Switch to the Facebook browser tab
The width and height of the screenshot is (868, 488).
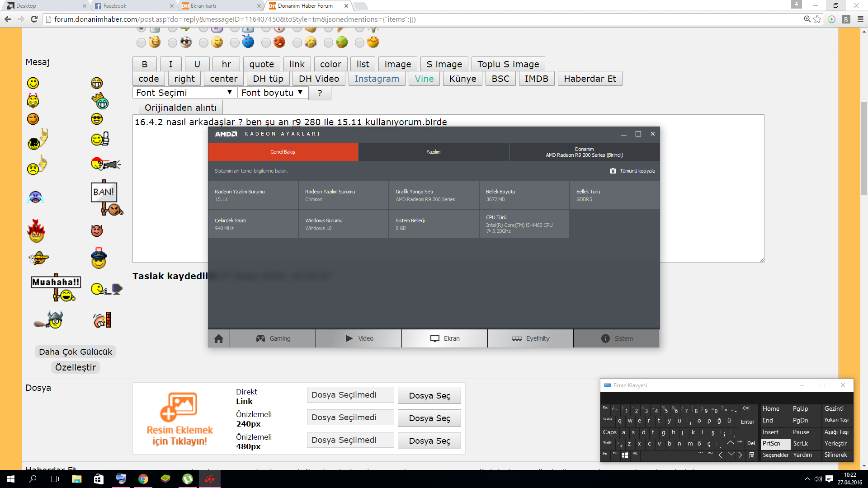(133, 6)
